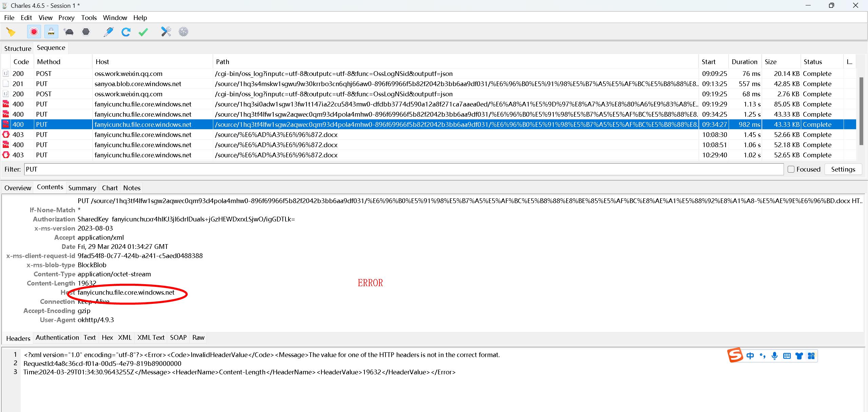The height and width of the screenshot is (412, 868).
Task: Switch to the Structure tab
Action: [18, 48]
